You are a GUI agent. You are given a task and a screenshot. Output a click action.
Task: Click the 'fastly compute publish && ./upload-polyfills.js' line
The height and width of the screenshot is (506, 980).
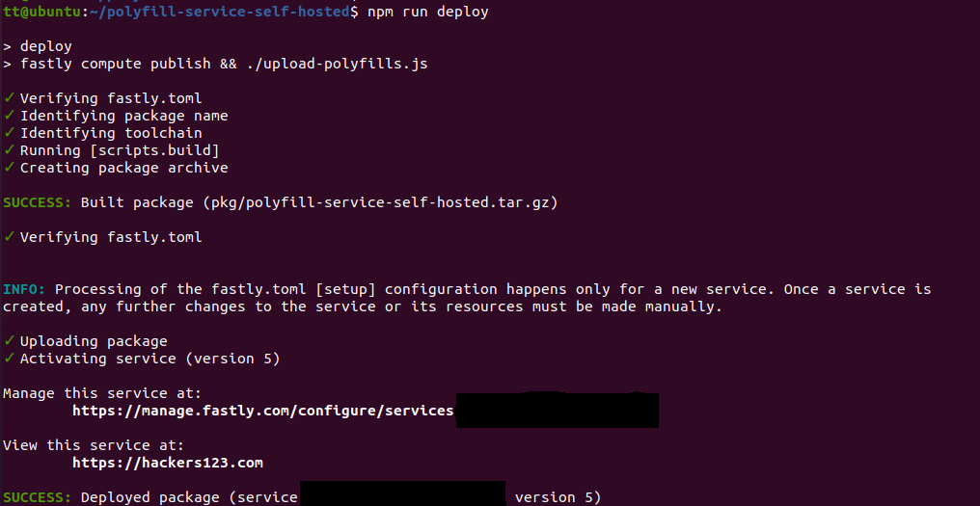tap(216, 64)
